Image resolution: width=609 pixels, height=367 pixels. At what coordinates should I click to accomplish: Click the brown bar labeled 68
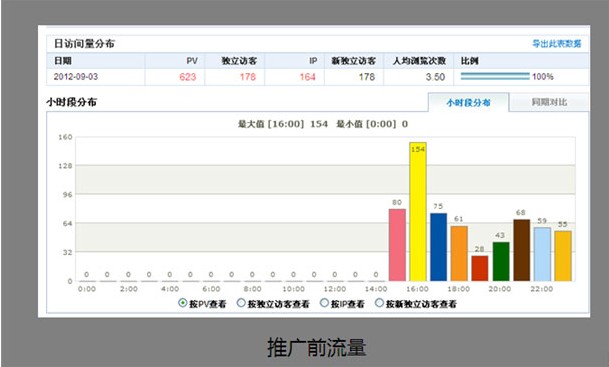tap(522, 250)
